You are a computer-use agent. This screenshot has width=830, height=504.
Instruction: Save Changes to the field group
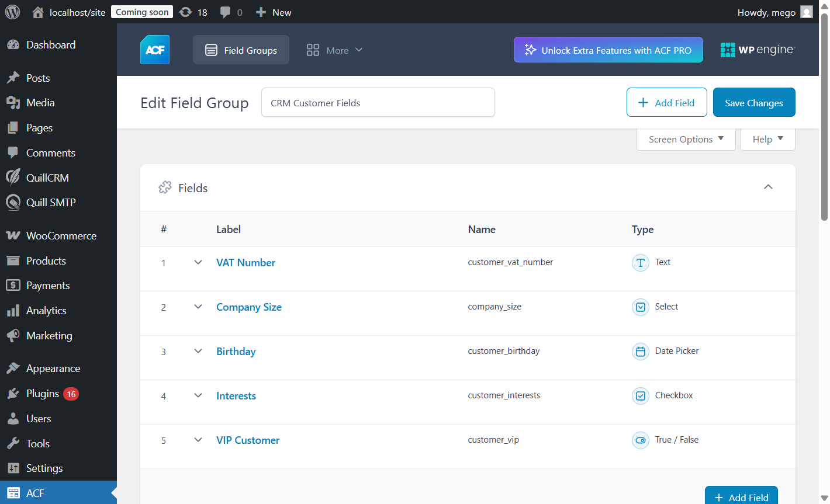coord(753,102)
